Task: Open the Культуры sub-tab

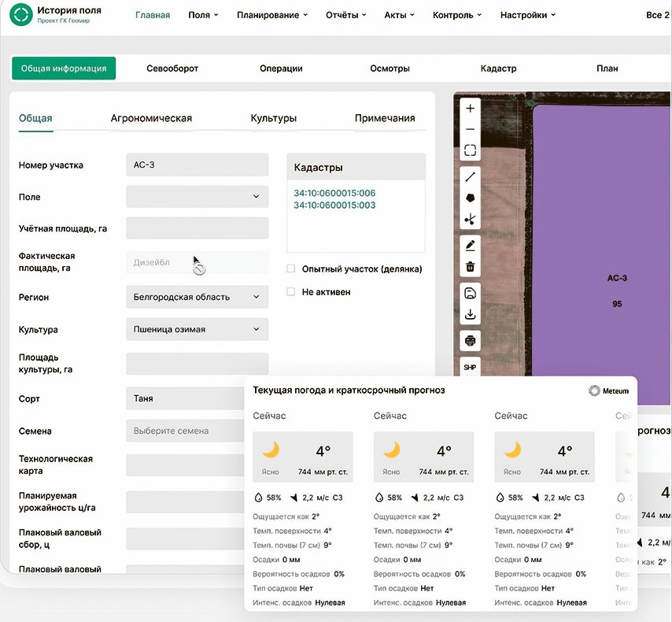Action: (273, 118)
